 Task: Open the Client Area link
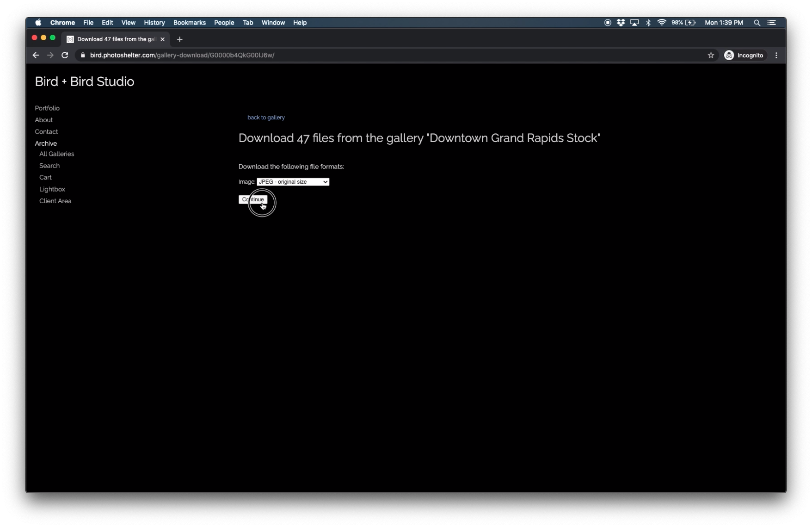point(55,201)
